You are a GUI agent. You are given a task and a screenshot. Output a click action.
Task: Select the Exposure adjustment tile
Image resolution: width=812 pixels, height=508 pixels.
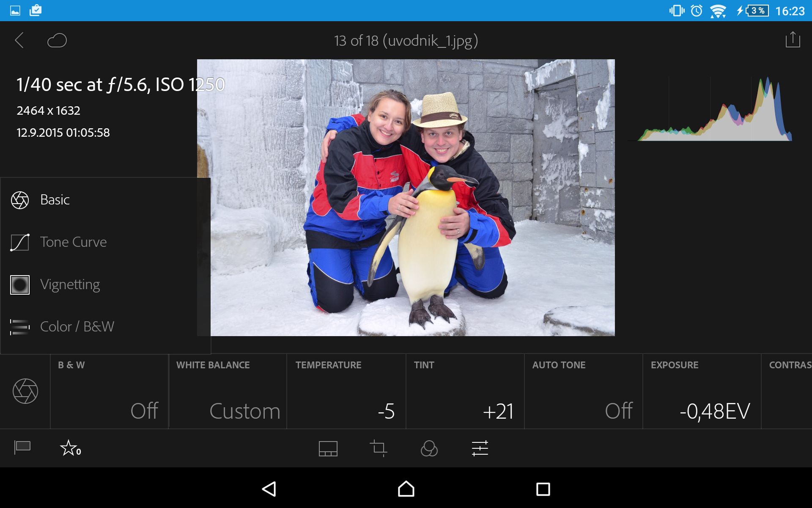[x=702, y=392]
